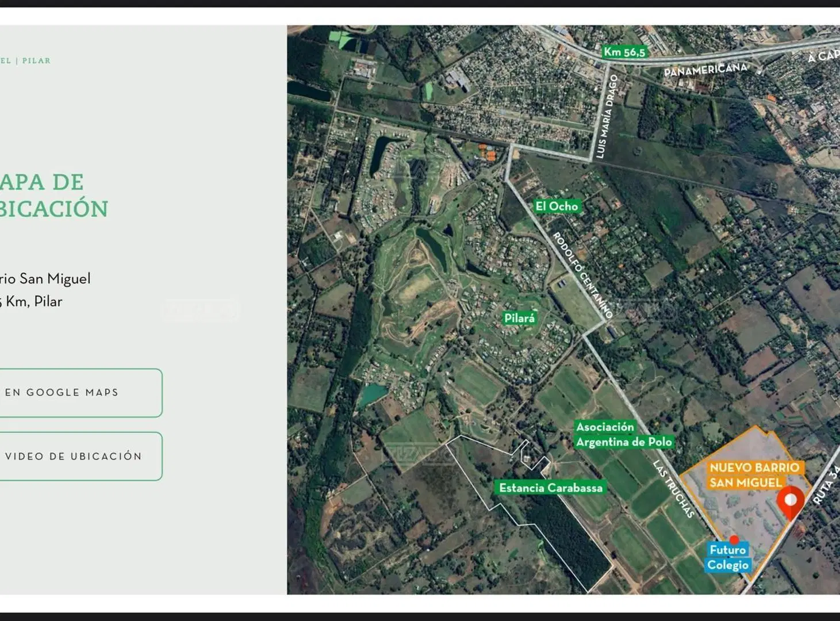Click the PANAMERICANA road label

[705, 70]
